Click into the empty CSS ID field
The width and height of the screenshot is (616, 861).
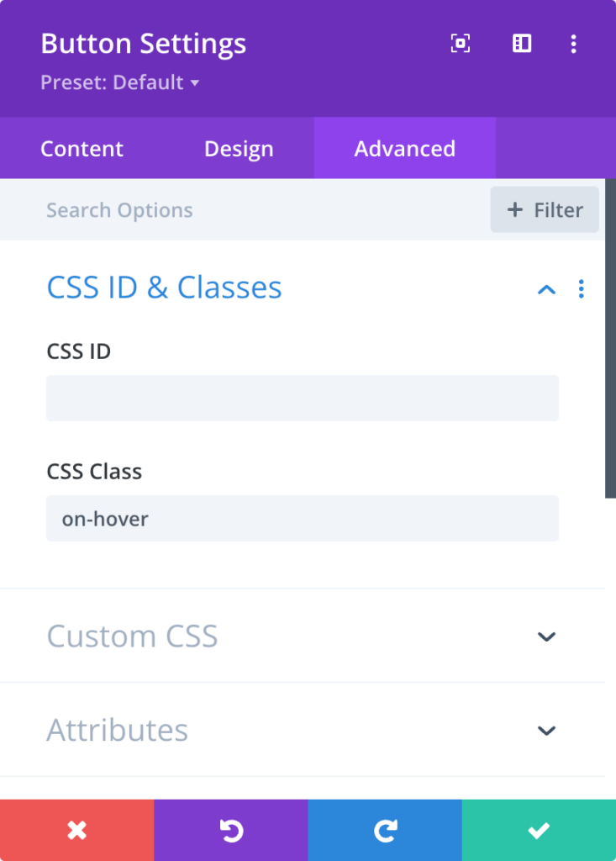(303, 398)
